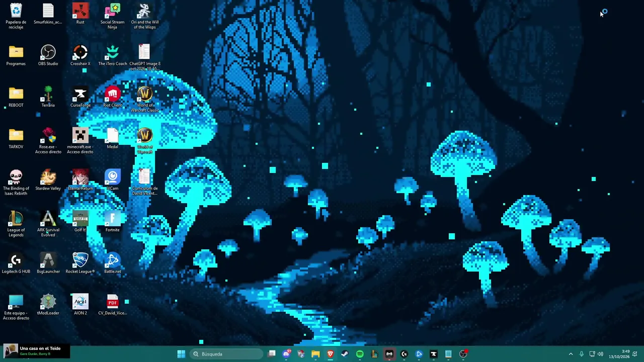
Task: Click the Brave browser taskbar icon
Action: [330, 354]
